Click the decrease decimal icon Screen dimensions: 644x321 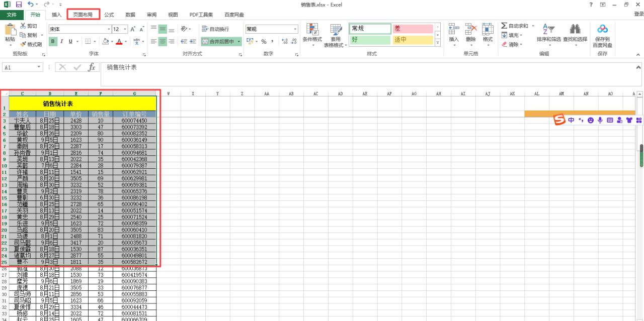tap(294, 42)
